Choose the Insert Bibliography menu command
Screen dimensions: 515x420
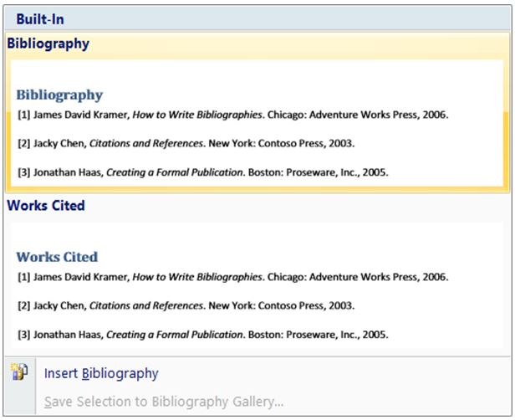(101, 374)
